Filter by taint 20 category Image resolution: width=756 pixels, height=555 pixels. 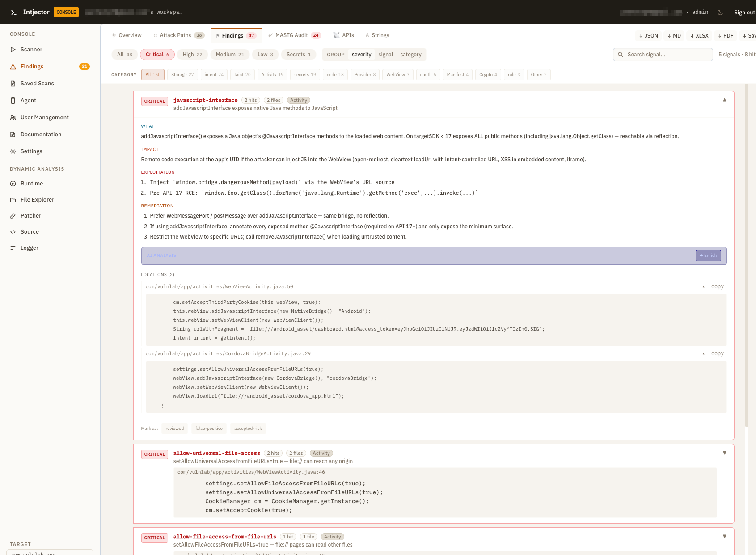click(x=242, y=75)
